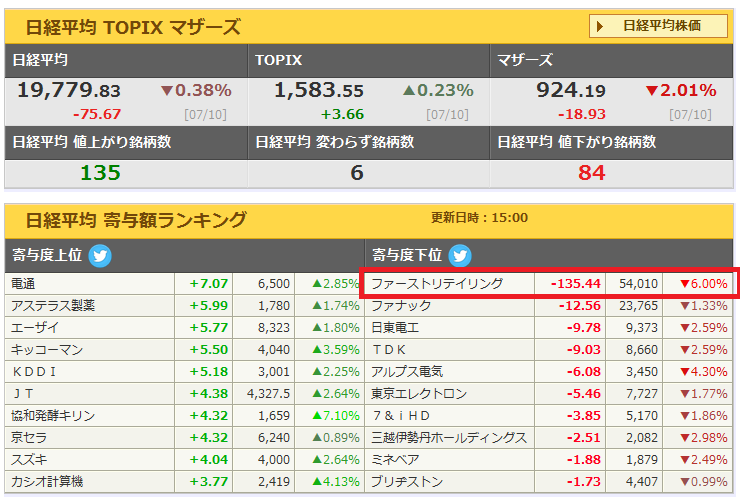This screenshot has width=740, height=503.
Task: Select キッコーマン in the ranking
Action: tap(47, 350)
